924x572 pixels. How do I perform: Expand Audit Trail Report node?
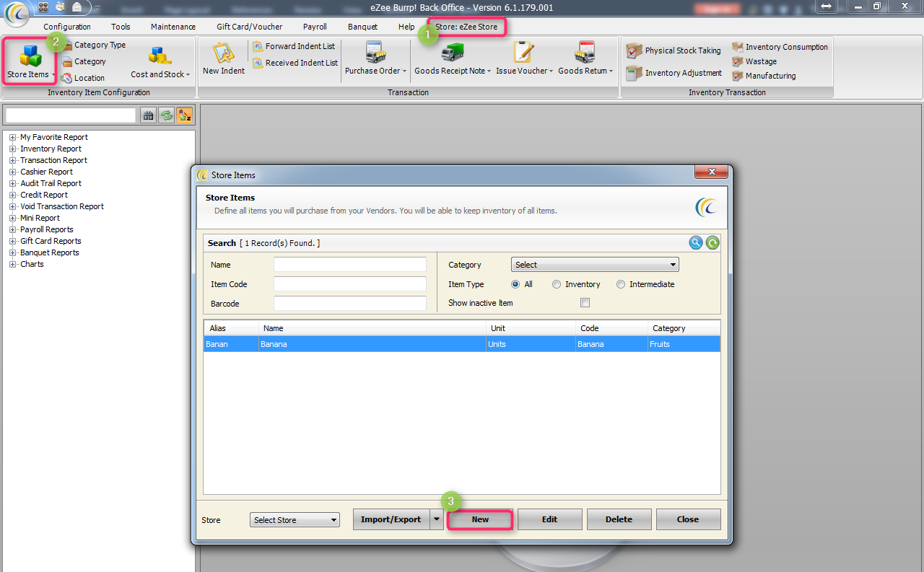pos(13,183)
